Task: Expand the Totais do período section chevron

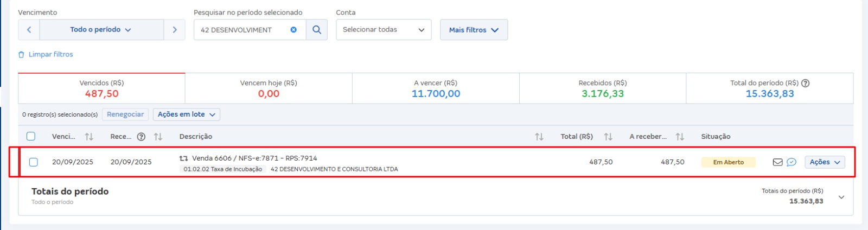Action: (x=841, y=197)
